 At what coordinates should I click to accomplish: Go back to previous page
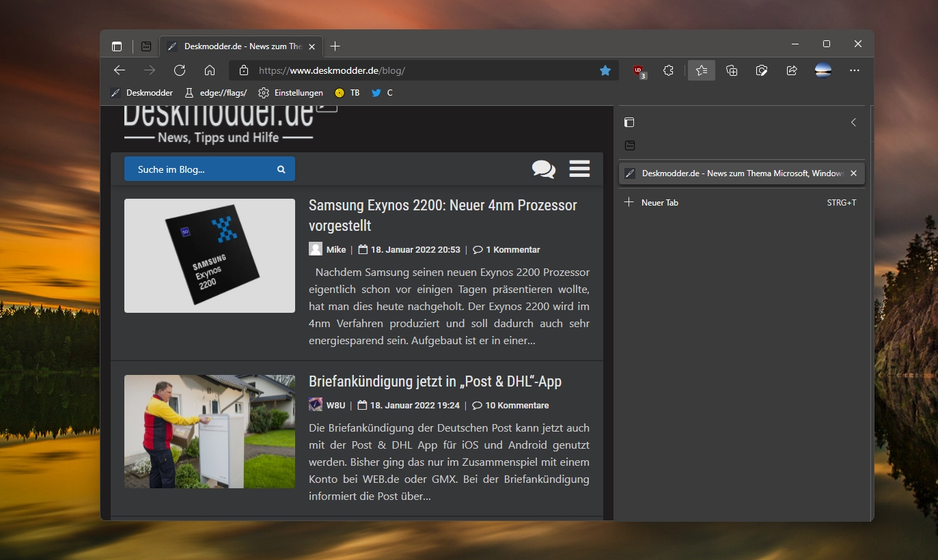point(120,70)
